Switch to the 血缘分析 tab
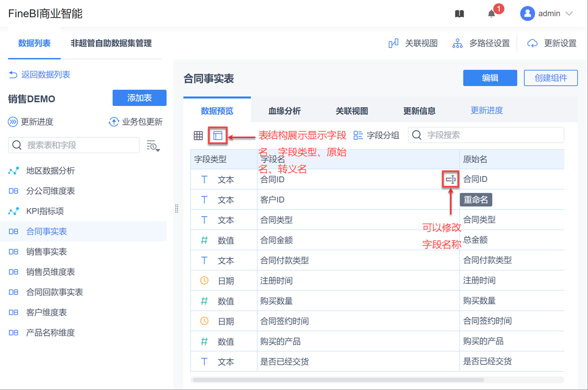Image resolution: width=588 pixels, height=390 pixels. [284, 111]
